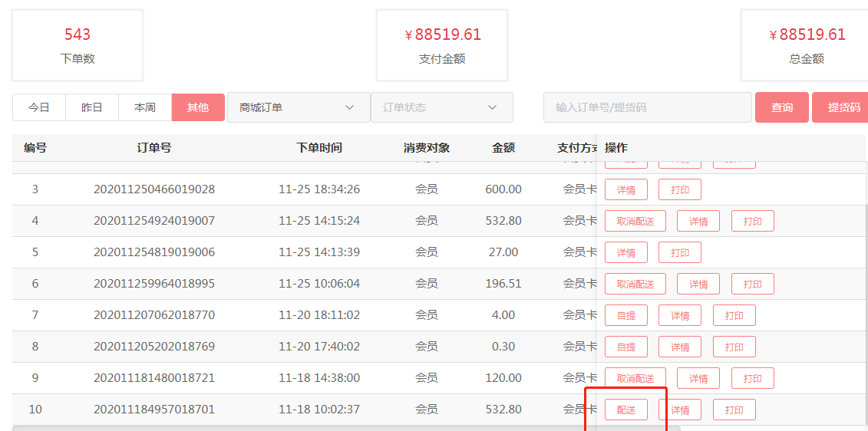Click the 543 下单数 statistic card
The width and height of the screenshot is (868, 431).
[78, 45]
